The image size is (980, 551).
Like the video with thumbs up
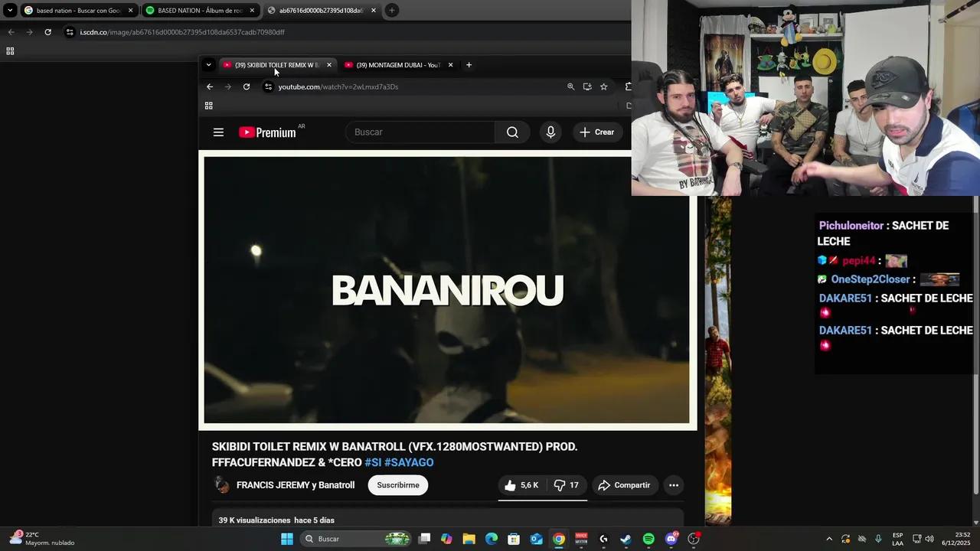tap(521, 485)
